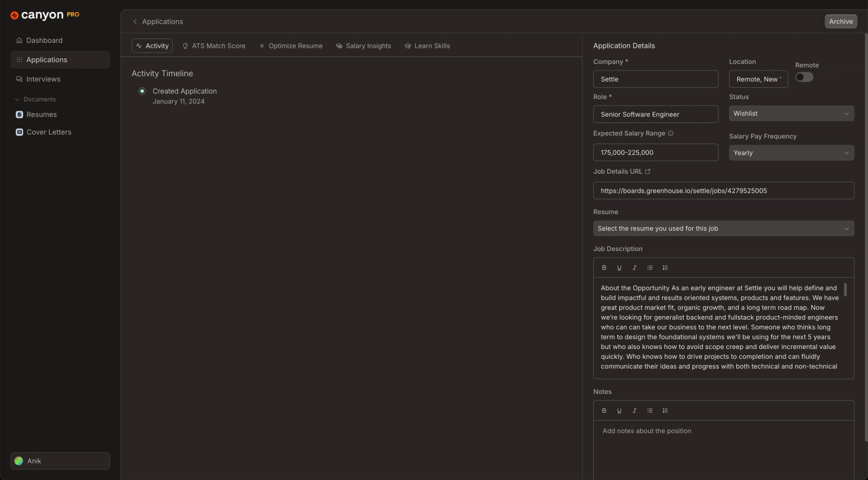Edit the Role field Senior Software Engineer
This screenshot has width=868, height=480.
pos(656,114)
